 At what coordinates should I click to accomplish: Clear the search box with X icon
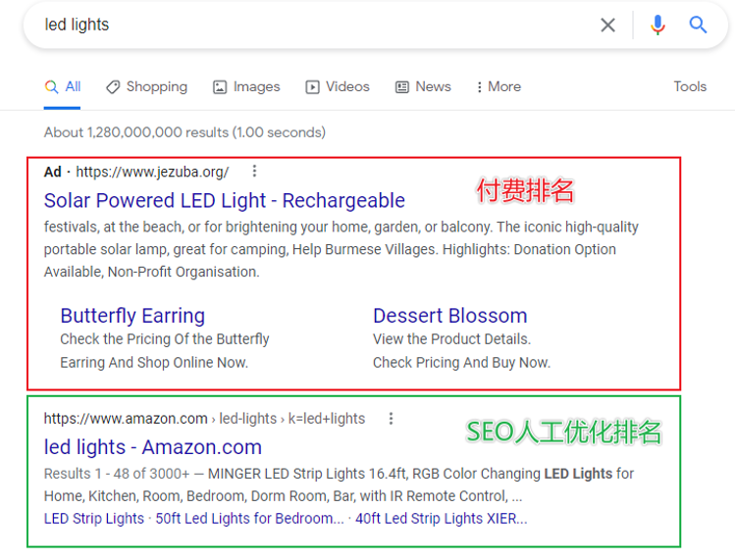[608, 25]
